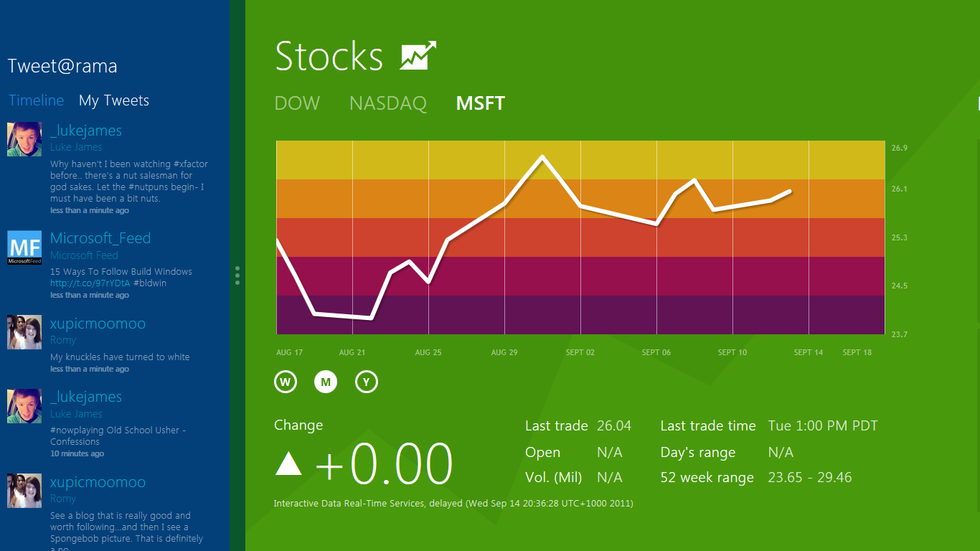The image size is (980, 551).
Task: Click the Stocks chart icon beside title
Action: [418, 56]
